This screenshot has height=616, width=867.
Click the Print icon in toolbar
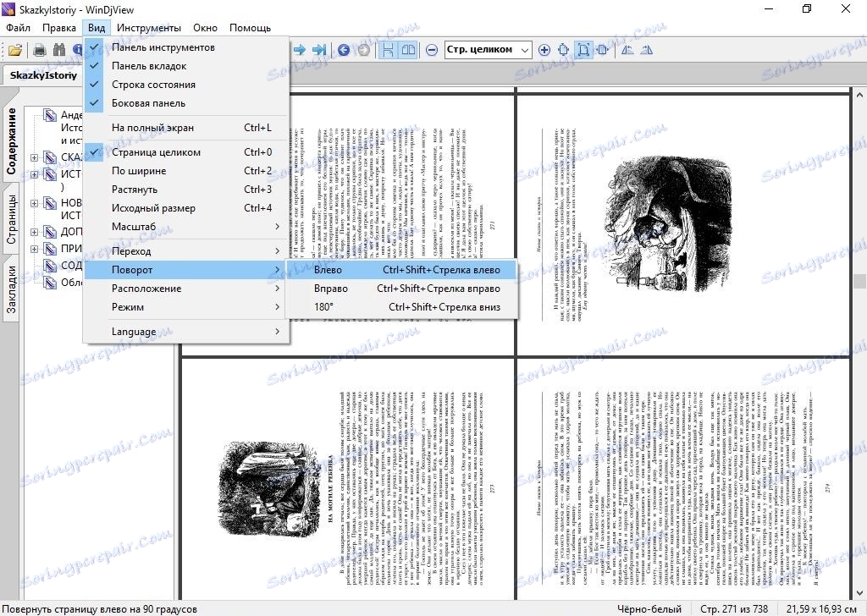pyautogui.click(x=40, y=50)
